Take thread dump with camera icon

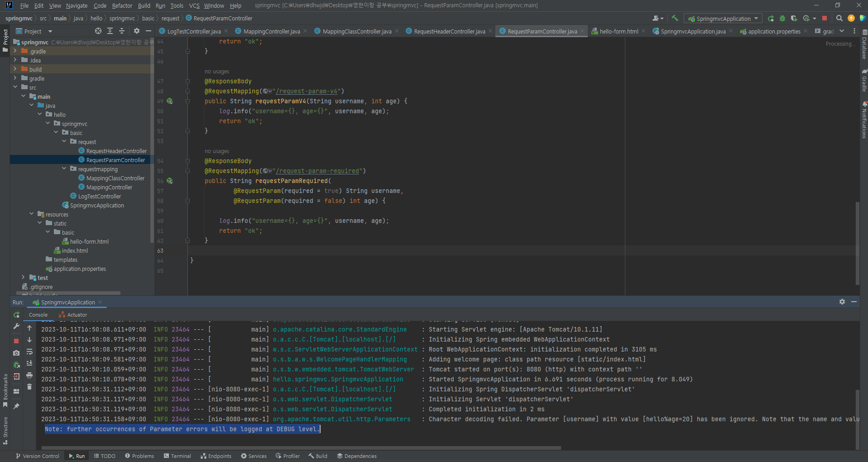tap(16, 353)
